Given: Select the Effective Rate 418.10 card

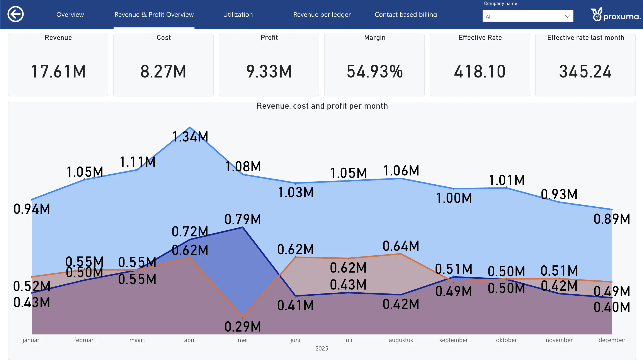Looking at the screenshot, I should pos(480,65).
